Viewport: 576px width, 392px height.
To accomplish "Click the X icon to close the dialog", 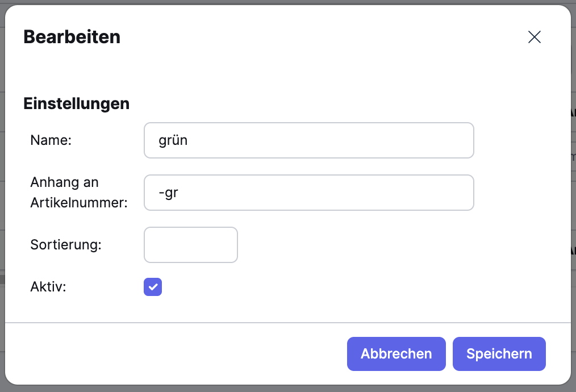I will [x=534, y=36].
